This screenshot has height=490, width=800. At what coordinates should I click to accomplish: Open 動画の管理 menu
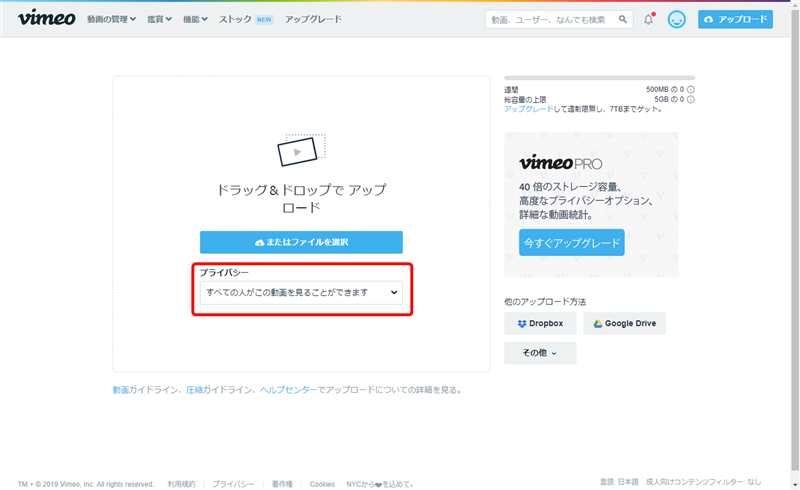click(x=111, y=19)
